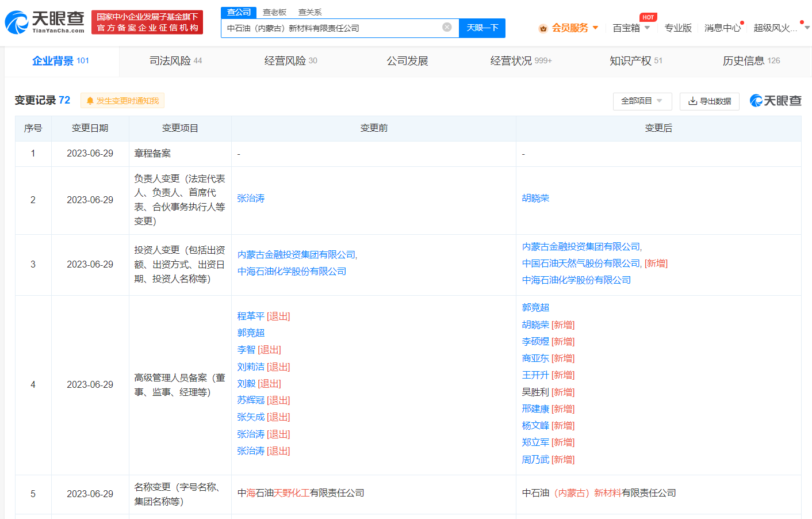Open 张矢成 person link

[251, 417]
